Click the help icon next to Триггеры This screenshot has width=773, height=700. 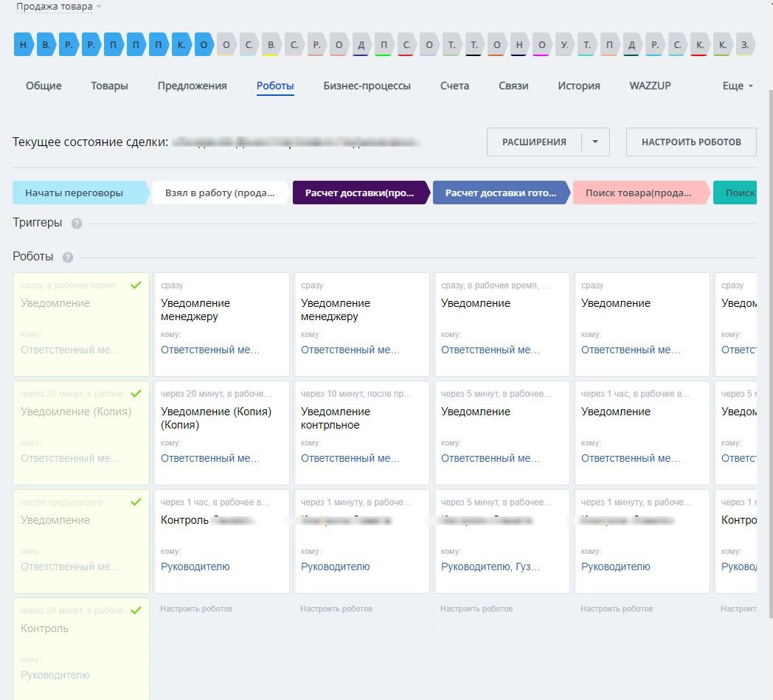pos(77,223)
